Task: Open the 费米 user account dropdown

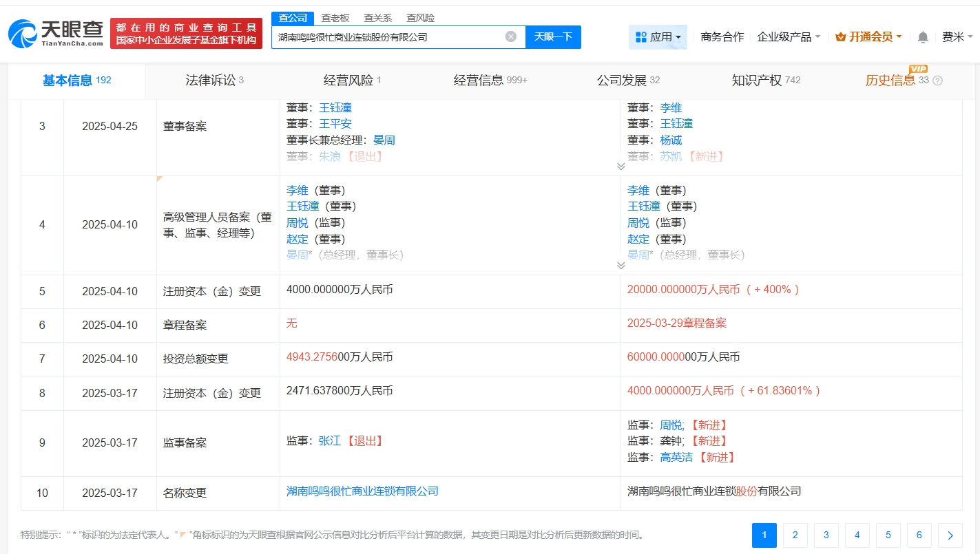Action: (957, 37)
